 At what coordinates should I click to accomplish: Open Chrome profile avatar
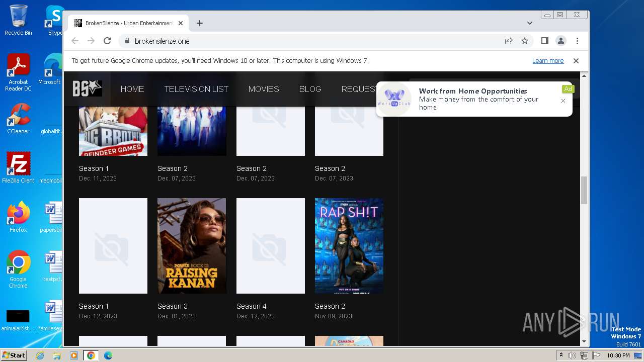coord(560,41)
